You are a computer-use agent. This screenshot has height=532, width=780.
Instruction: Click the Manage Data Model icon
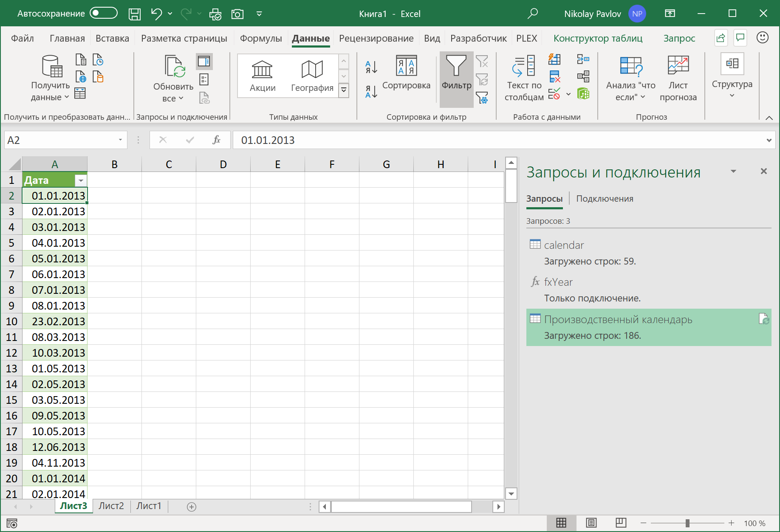pyautogui.click(x=583, y=93)
